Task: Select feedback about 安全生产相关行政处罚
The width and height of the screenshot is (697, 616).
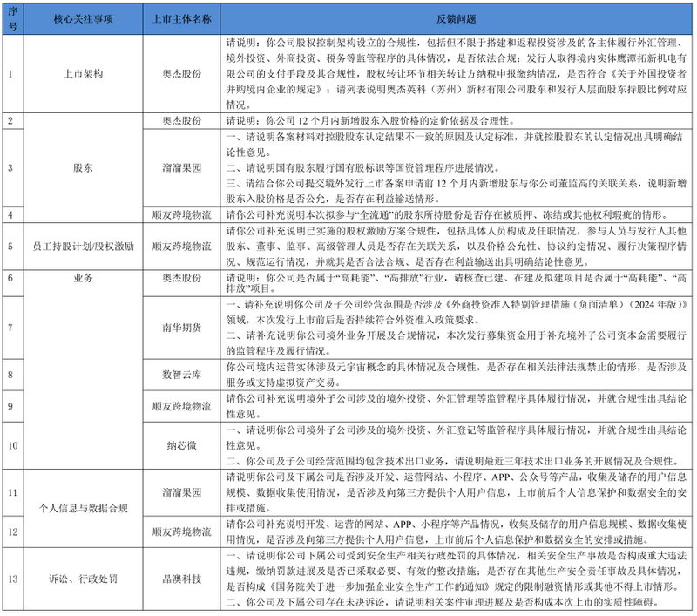Action: (456, 579)
